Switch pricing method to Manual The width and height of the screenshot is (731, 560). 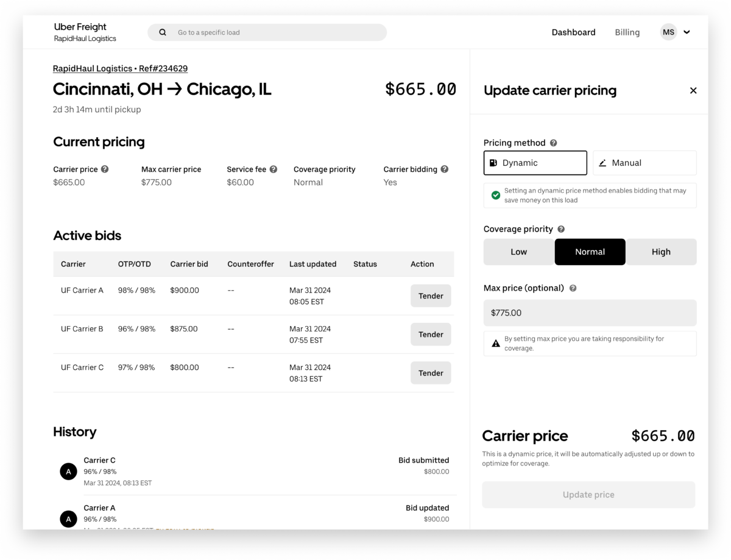click(x=644, y=163)
